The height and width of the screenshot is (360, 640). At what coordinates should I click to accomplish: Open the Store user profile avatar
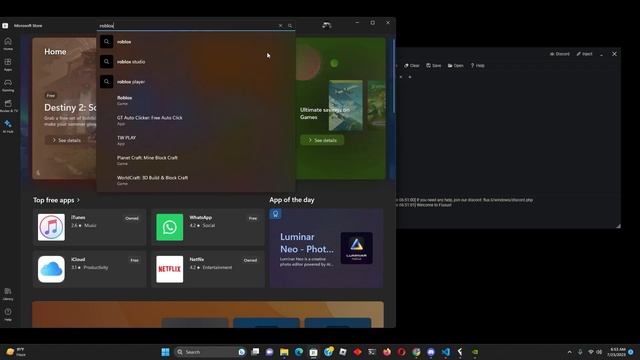(327, 25)
